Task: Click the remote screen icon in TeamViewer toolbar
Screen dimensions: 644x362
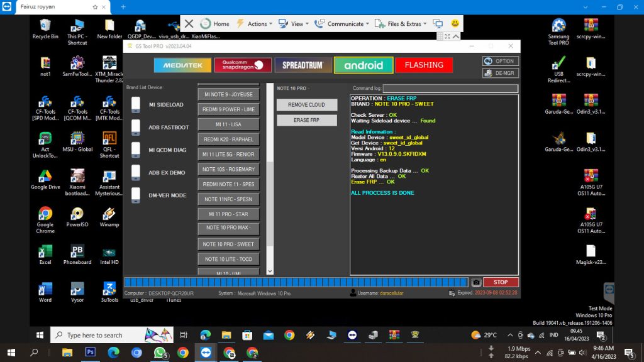Action: (x=438, y=24)
